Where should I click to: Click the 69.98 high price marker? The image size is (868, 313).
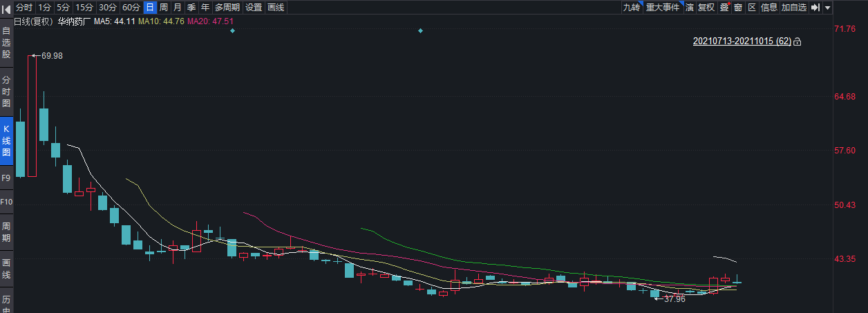click(52, 55)
